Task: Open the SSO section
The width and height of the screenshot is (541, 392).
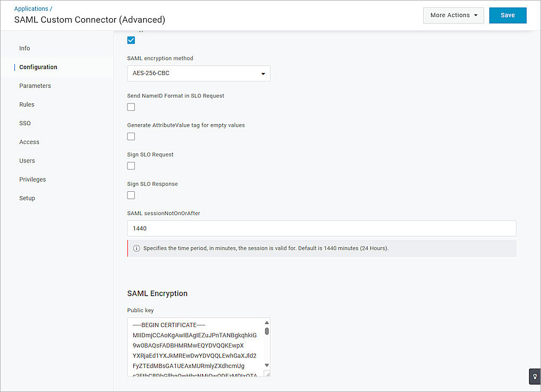Action: tap(25, 123)
